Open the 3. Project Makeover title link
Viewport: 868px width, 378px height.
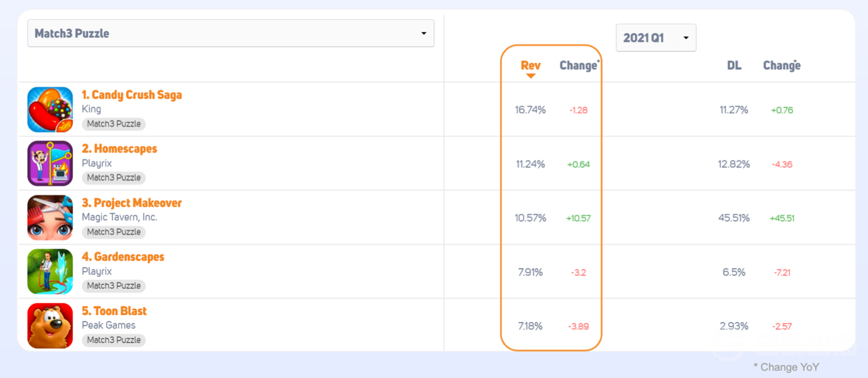132,202
